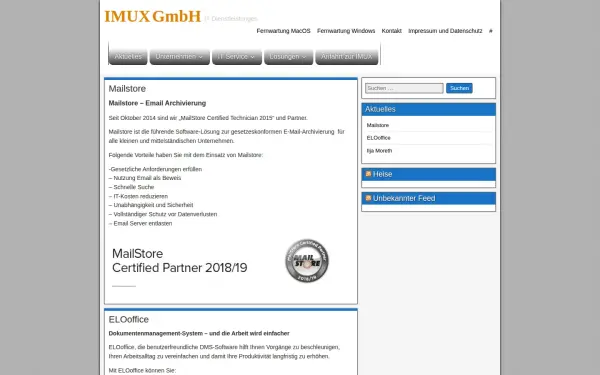Image resolution: width=600 pixels, height=375 pixels.
Task: Click 'Folgende Vorteile haben Sie' sentence
Action: (x=186, y=155)
